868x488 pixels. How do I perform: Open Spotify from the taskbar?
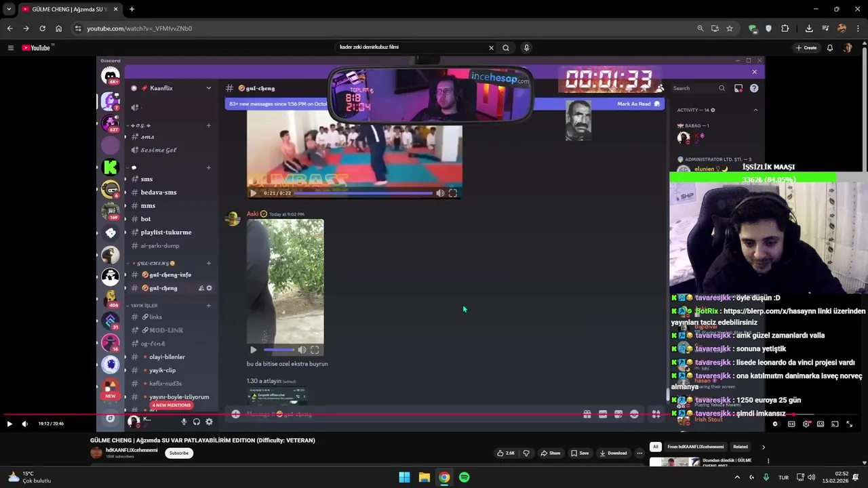464,477
